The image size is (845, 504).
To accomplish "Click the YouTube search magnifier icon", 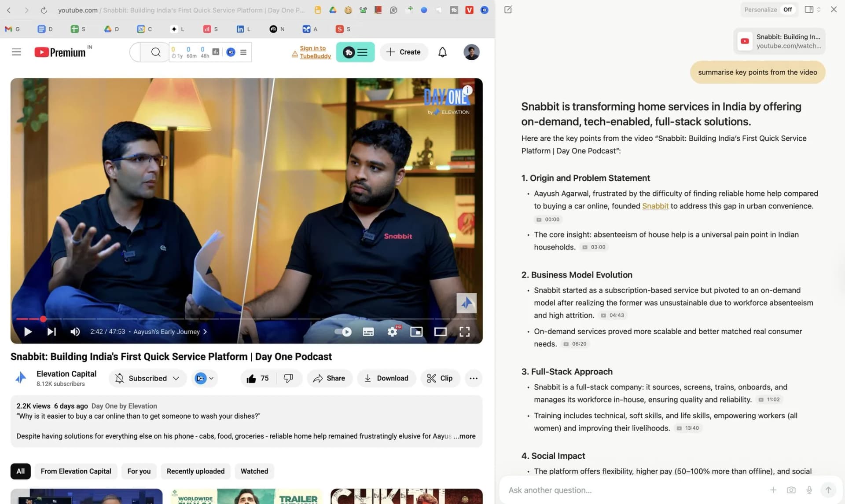I will pos(155,52).
